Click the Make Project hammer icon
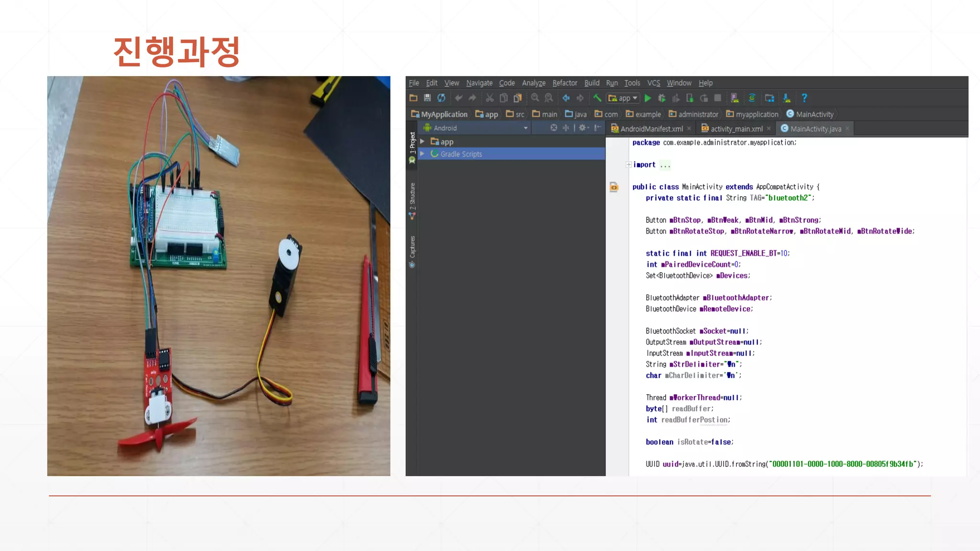Viewport: 980px width, 551px height. (x=597, y=98)
